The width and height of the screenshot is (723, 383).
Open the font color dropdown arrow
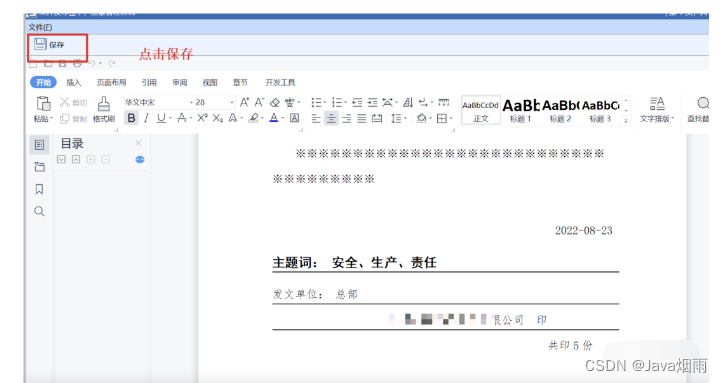[283, 118]
